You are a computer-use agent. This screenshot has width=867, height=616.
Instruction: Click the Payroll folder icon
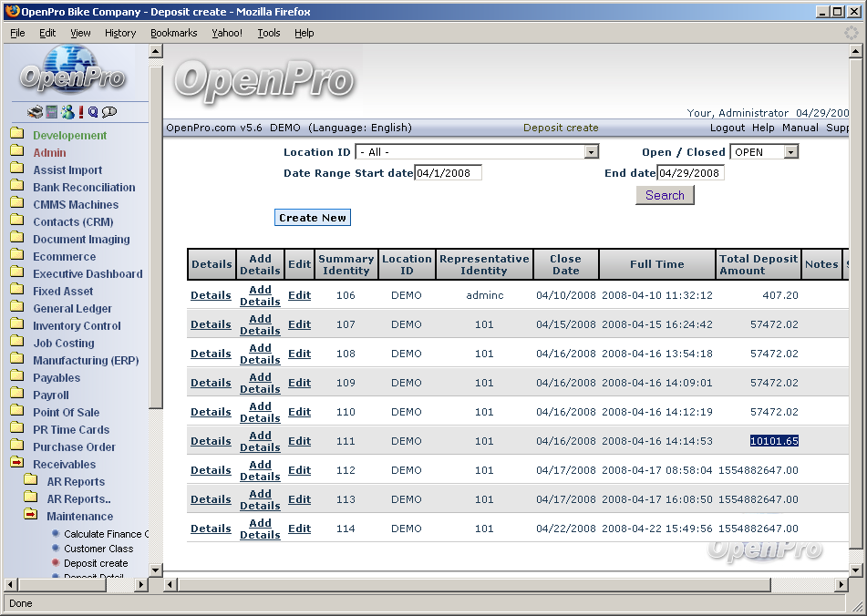(x=17, y=395)
